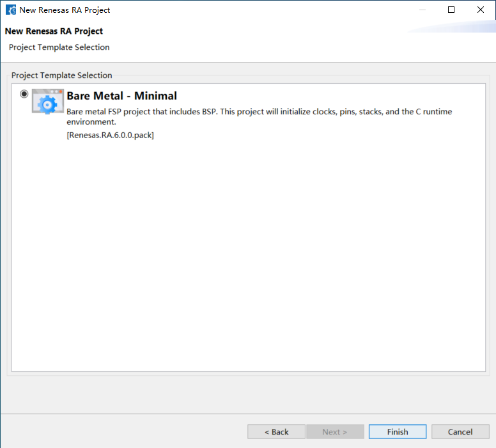This screenshot has height=448, width=496.
Task: Click the decorative banner graphic at top right
Action: (452, 26)
